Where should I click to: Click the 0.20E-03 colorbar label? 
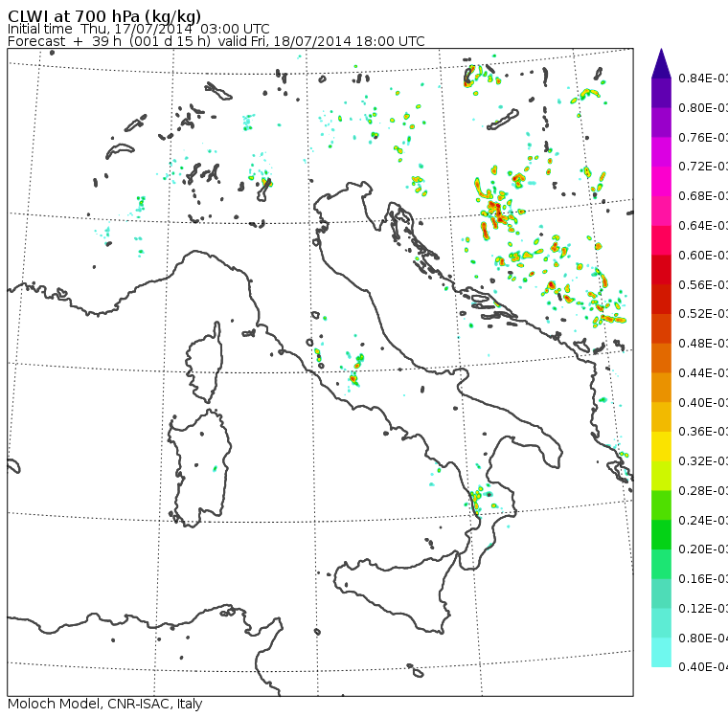(x=703, y=549)
